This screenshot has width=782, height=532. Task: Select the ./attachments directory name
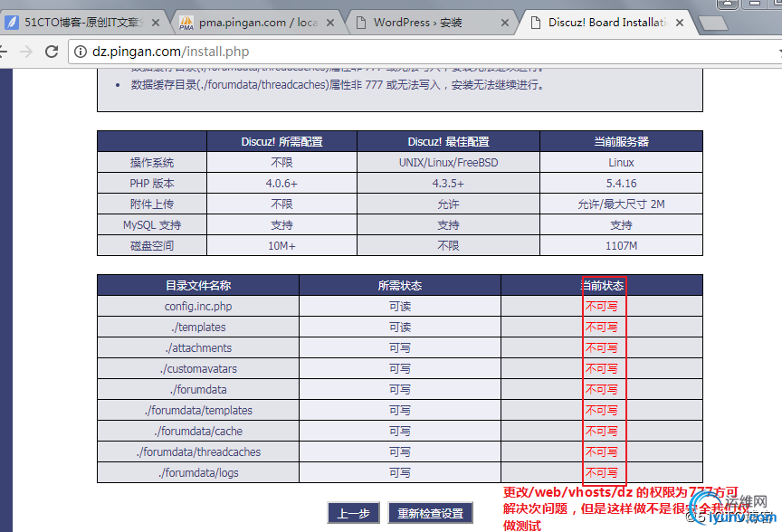click(x=198, y=348)
